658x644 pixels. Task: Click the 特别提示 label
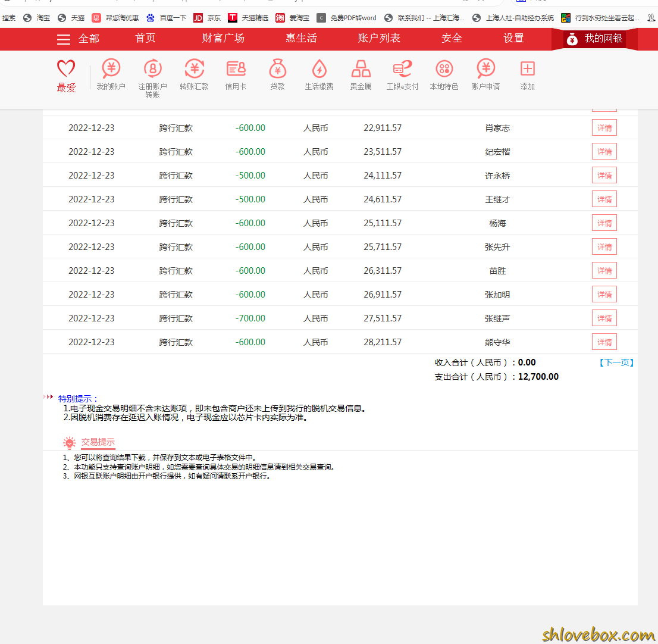coord(77,398)
